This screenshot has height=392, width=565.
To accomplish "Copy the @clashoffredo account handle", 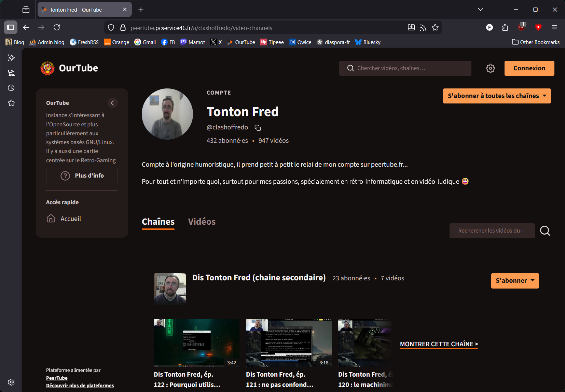I will click(x=258, y=128).
